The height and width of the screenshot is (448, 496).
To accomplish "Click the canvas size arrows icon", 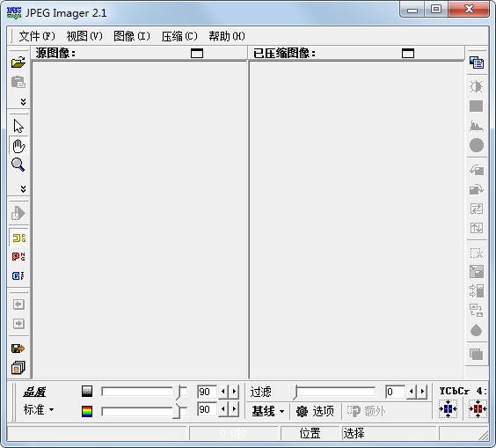I will (477, 291).
